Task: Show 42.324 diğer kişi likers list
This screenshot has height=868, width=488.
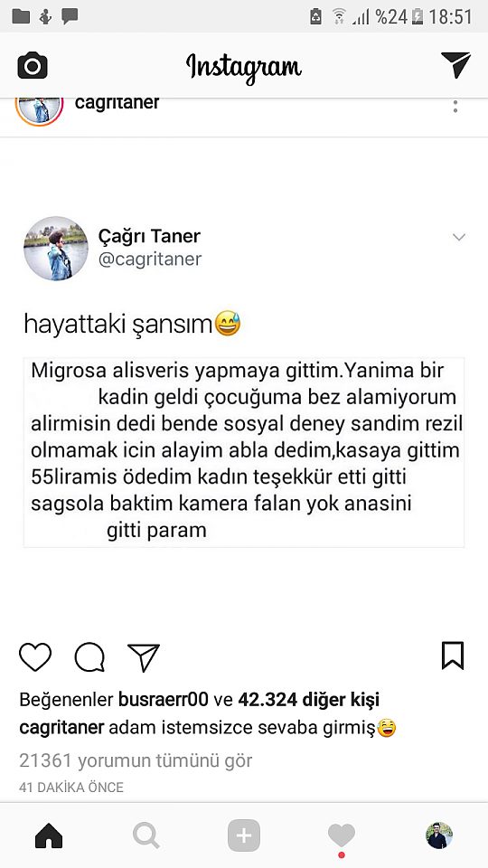Action: coord(309,700)
